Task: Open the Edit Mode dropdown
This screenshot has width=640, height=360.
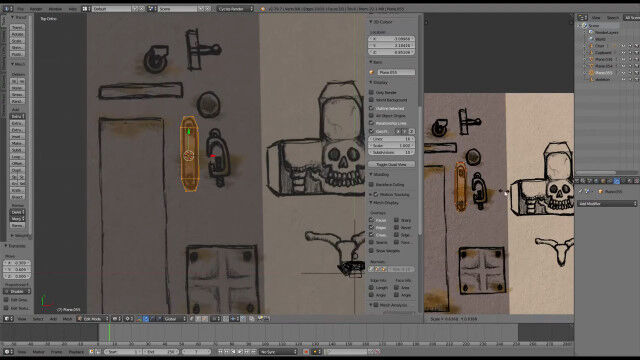Action: 93,319
